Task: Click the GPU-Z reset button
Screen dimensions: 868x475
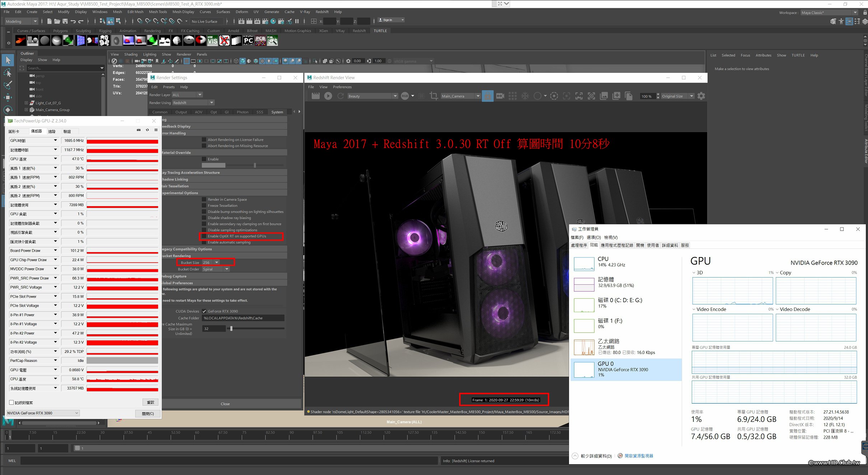Action: 151,402
